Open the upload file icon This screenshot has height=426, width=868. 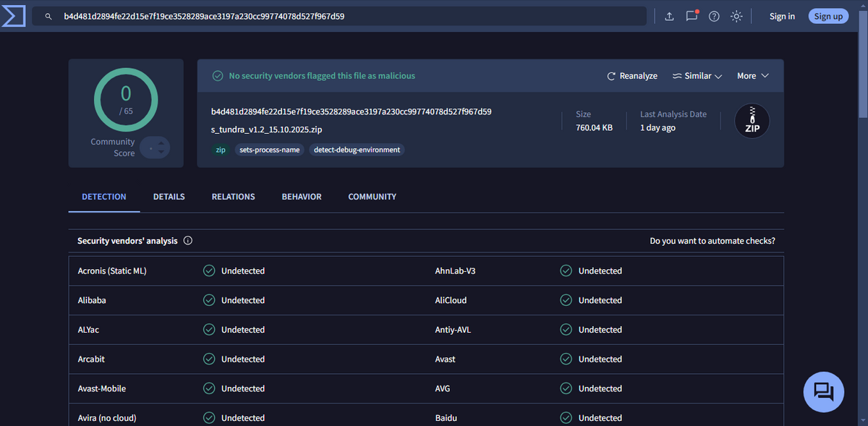[669, 16]
